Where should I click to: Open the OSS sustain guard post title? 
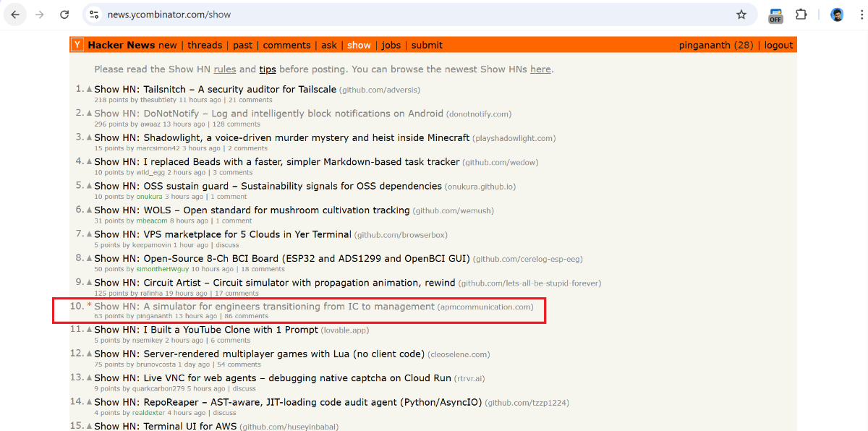[268, 186]
